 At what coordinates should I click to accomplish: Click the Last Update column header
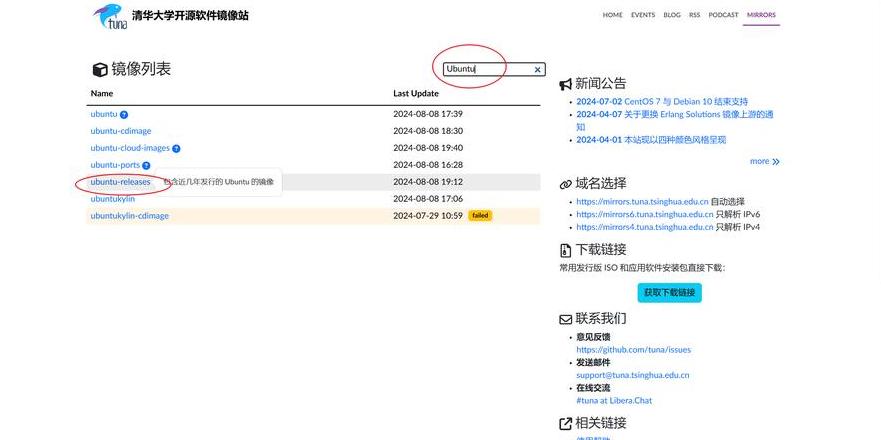point(416,93)
